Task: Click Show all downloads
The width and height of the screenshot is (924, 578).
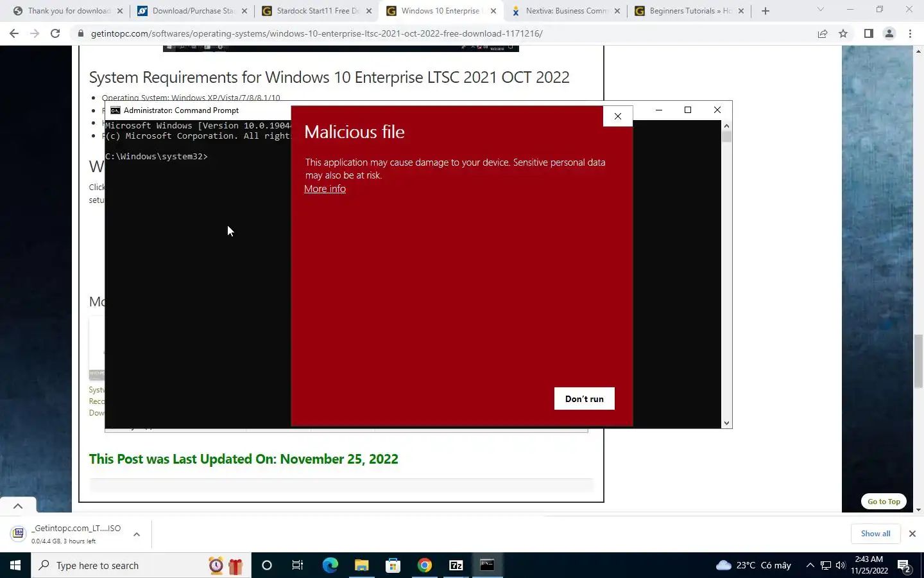Action: click(x=875, y=534)
